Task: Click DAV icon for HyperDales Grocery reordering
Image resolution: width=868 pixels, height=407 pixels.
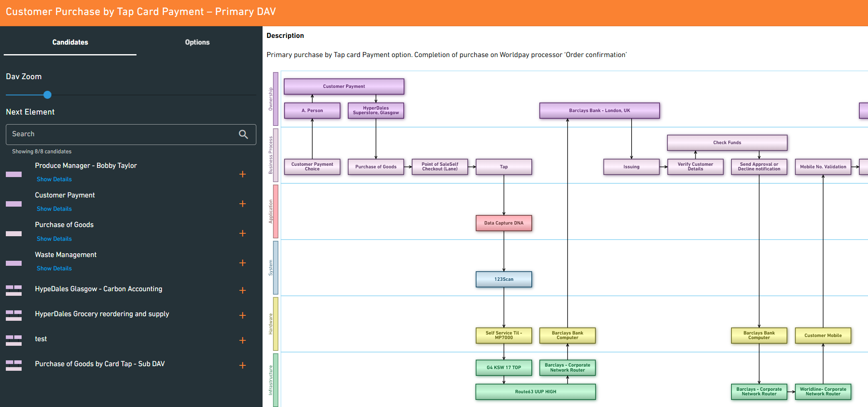Action: pos(14,315)
